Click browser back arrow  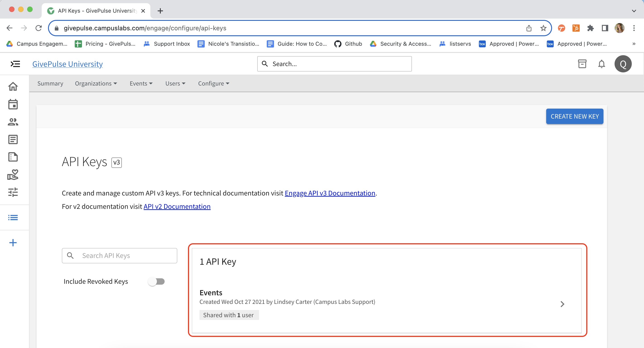tap(10, 28)
